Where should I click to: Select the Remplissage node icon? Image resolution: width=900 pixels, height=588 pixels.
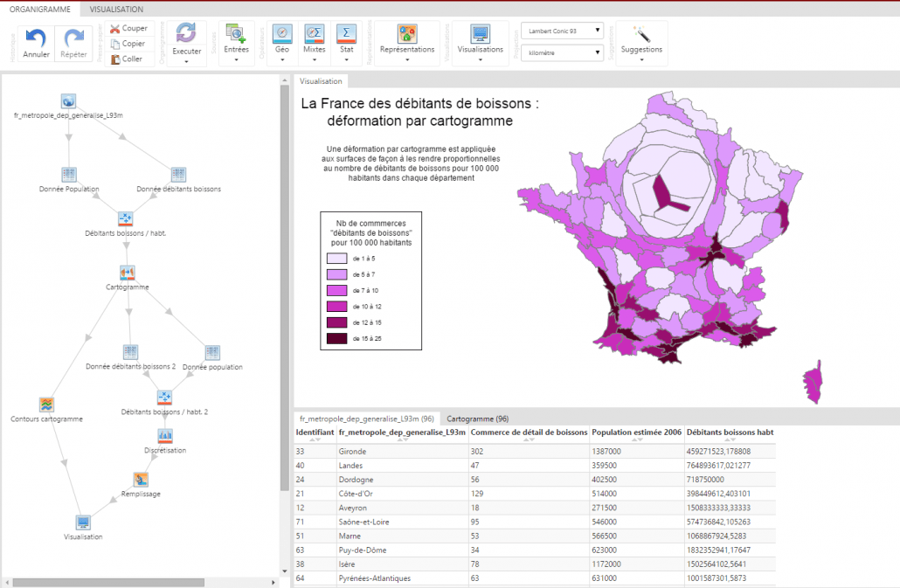coord(141,480)
